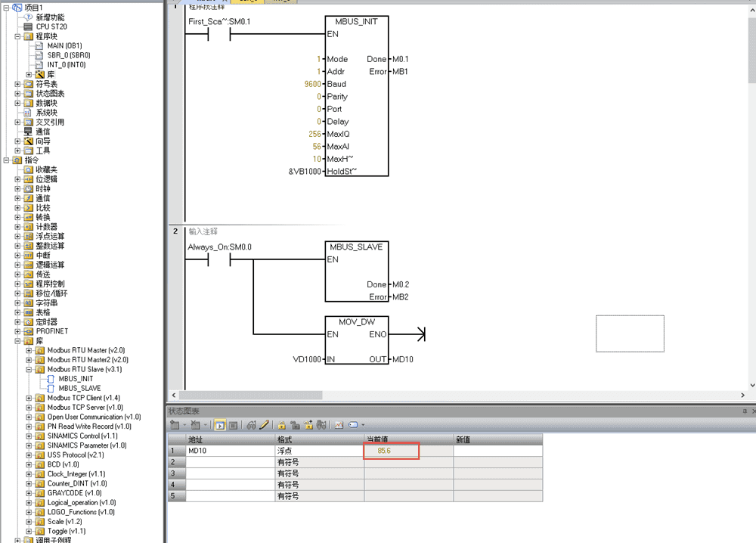Click the horizontal scrollbar under ladder editor

[x=454, y=396]
